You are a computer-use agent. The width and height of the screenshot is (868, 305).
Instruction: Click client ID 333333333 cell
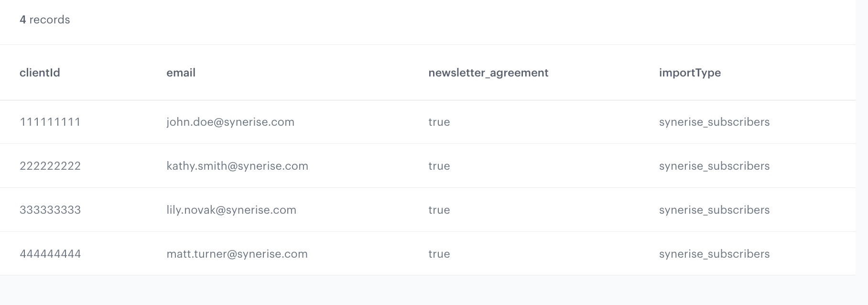point(50,210)
